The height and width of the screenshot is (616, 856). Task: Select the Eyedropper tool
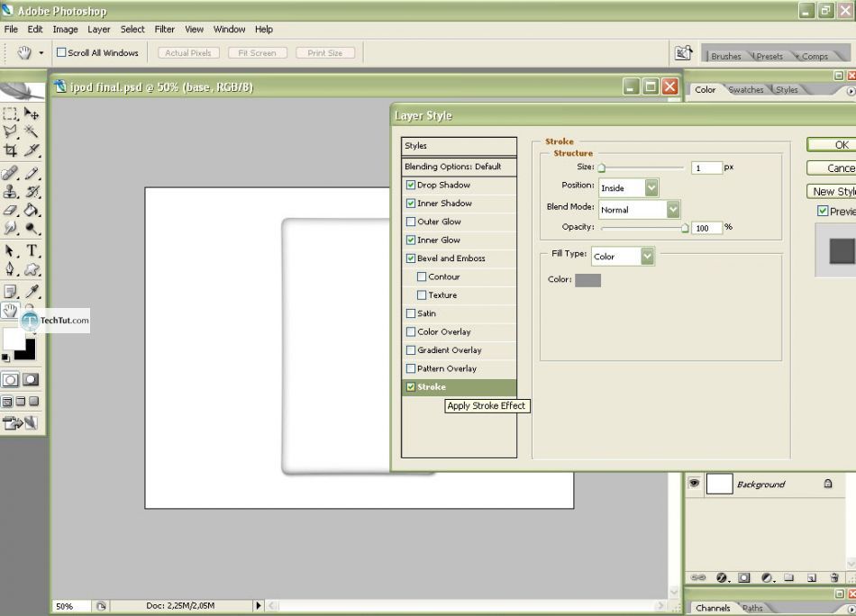tap(32, 292)
